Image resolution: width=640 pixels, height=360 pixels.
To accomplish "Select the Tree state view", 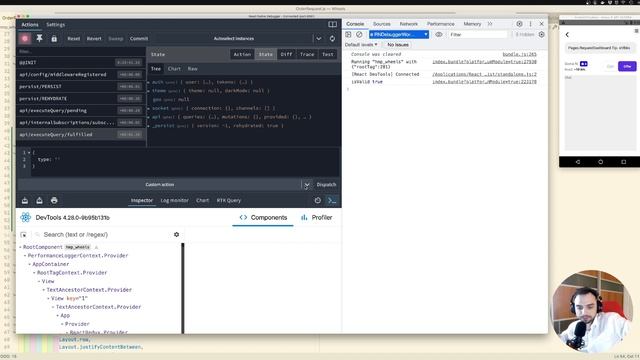I will pyautogui.click(x=156, y=69).
